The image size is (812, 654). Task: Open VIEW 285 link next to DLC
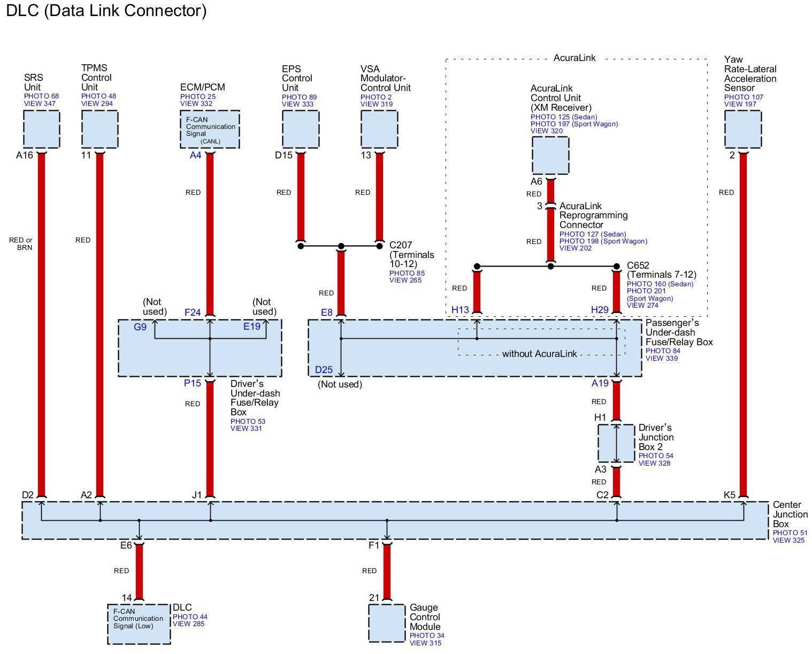click(188, 623)
